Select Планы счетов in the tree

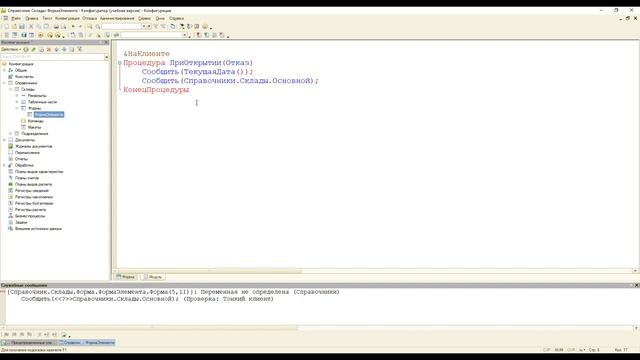[x=27, y=178]
